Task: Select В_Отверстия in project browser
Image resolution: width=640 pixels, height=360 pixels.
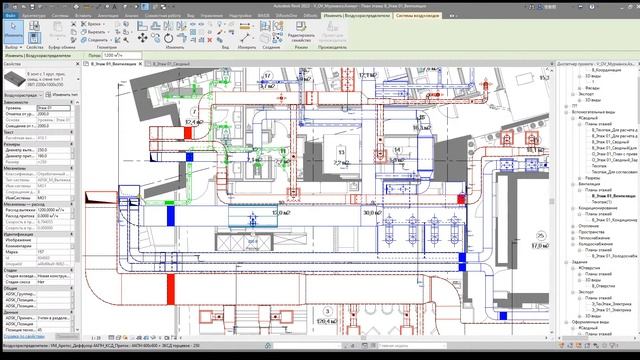Action: pyautogui.click(x=603, y=286)
